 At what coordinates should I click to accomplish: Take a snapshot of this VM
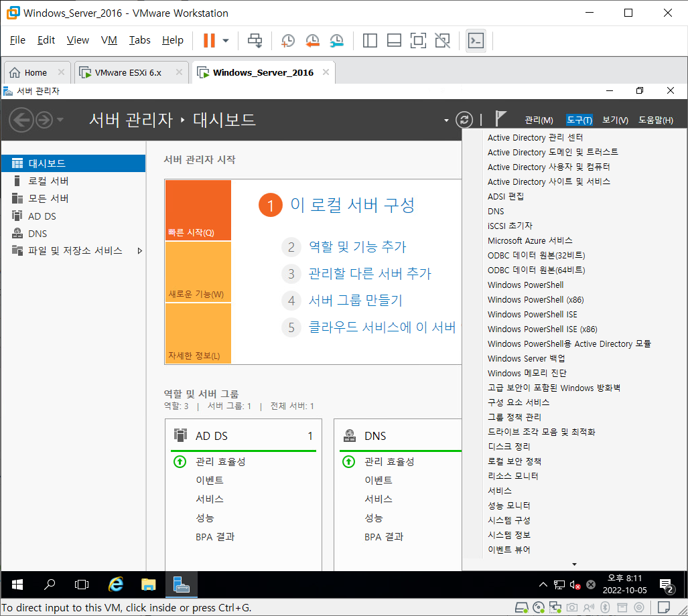pyautogui.click(x=288, y=40)
